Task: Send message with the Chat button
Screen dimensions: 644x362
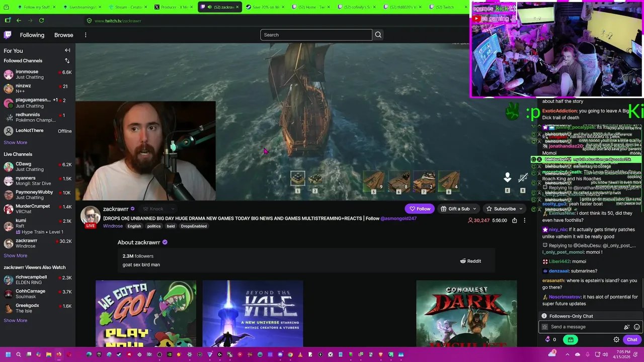Action: (x=632, y=339)
